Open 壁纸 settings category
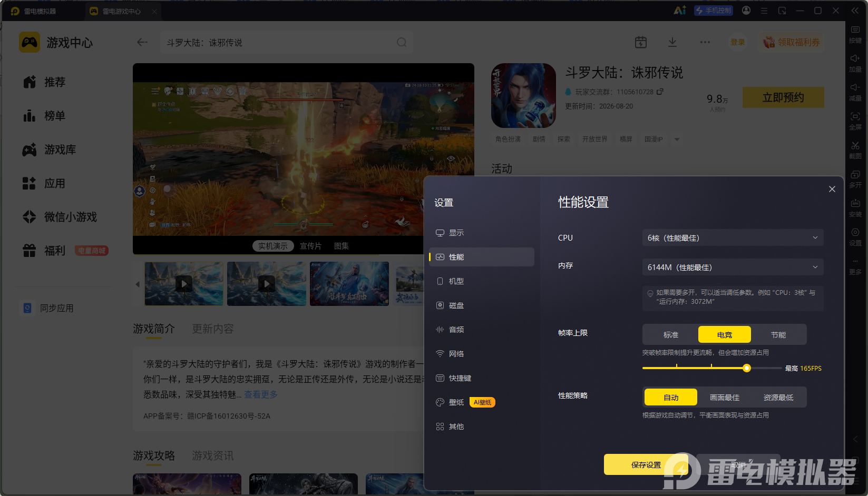Viewport: 868px width, 496px height. point(482,402)
